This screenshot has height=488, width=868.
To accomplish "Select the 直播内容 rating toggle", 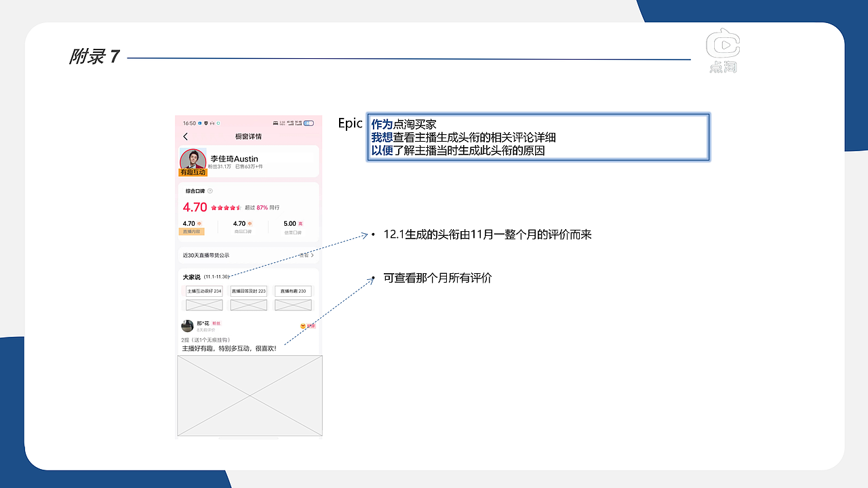I will [x=192, y=231].
